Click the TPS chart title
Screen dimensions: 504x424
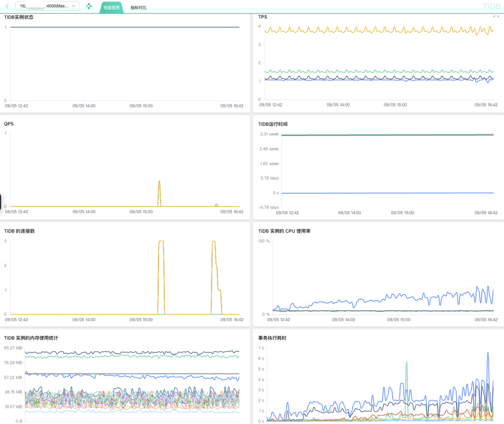pyautogui.click(x=263, y=17)
